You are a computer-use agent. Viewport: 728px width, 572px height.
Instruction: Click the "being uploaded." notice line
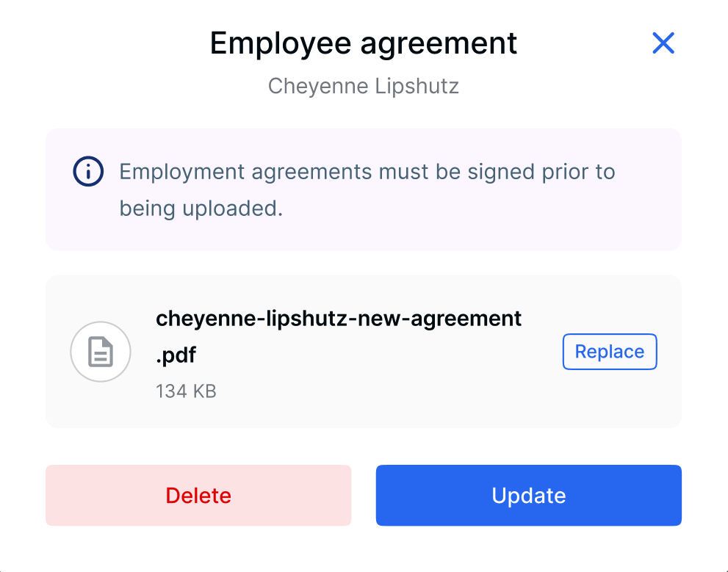point(201,209)
